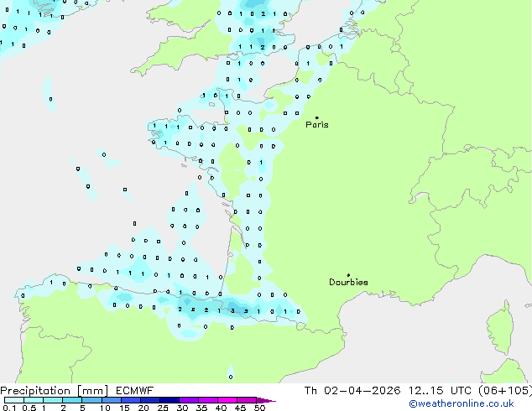Click the legend value label 40
This screenshot has height=411, width=532.
click(x=221, y=408)
